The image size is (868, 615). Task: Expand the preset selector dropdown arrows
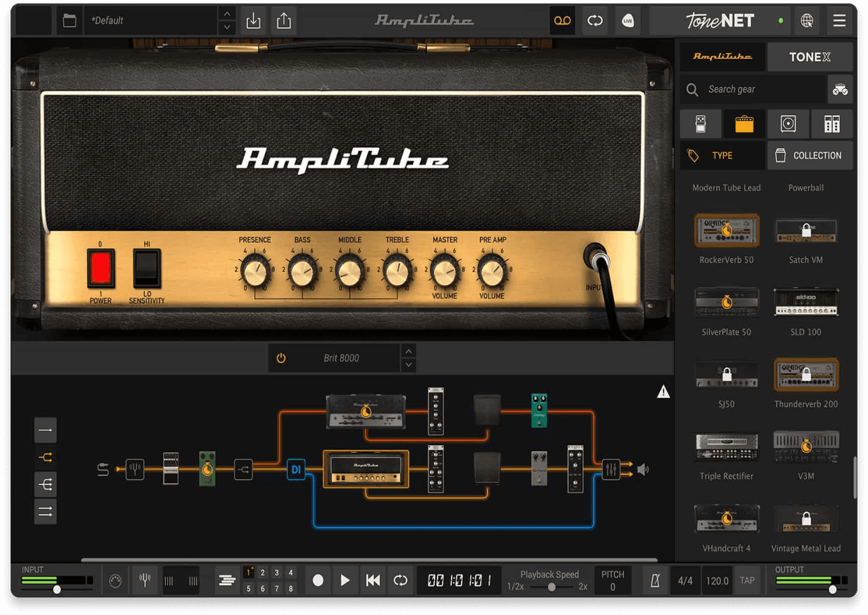(227, 20)
